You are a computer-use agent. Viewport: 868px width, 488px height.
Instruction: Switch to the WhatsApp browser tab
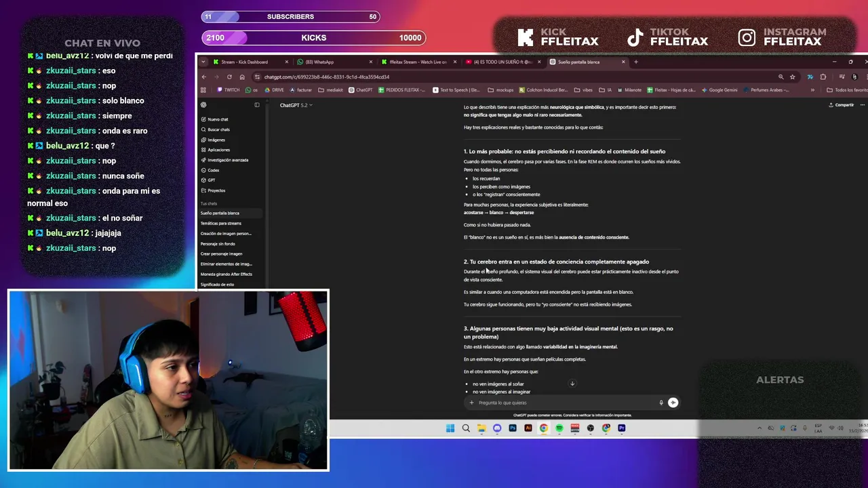tap(334, 62)
